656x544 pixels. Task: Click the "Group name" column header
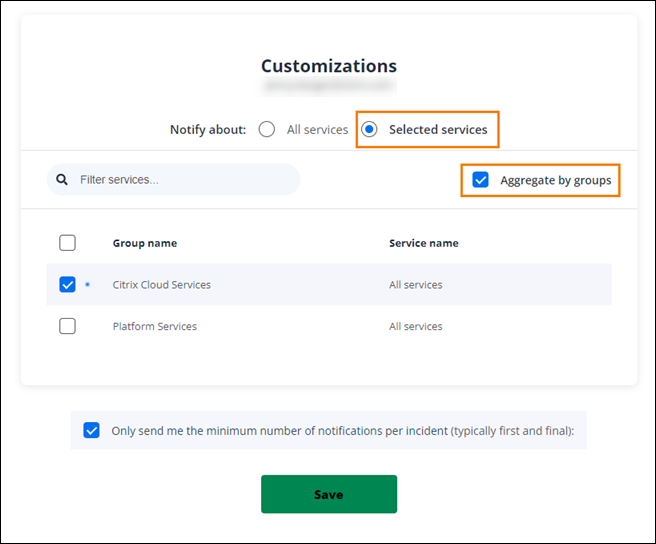(x=145, y=243)
